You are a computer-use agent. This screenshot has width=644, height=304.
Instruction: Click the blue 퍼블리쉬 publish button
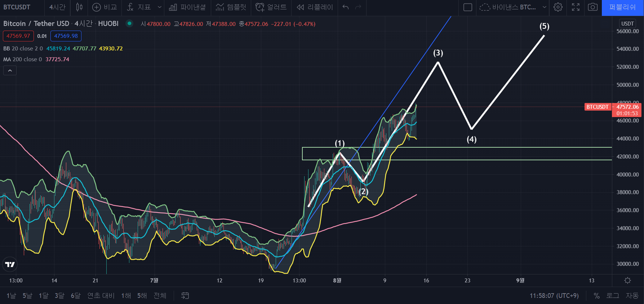pyautogui.click(x=623, y=7)
